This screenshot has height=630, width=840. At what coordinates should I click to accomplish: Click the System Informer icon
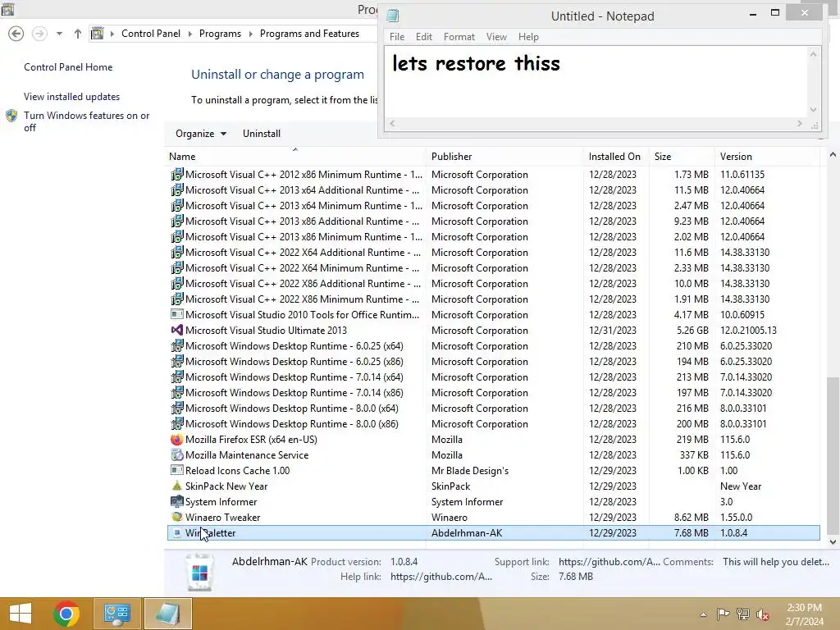(177, 501)
